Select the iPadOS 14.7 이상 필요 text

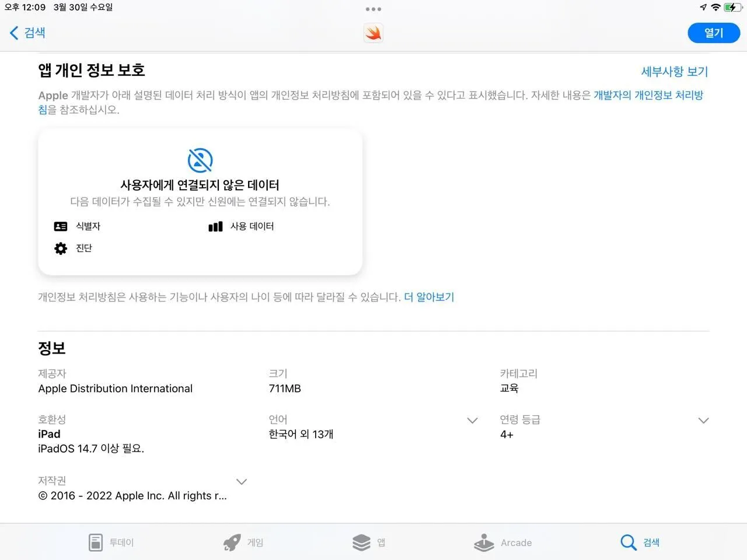click(x=91, y=449)
